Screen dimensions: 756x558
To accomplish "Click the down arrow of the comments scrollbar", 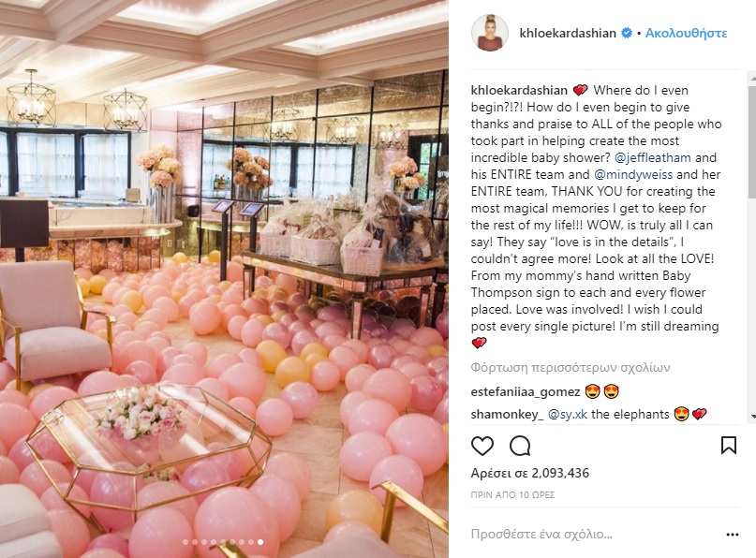I will [x=753, y=417].
